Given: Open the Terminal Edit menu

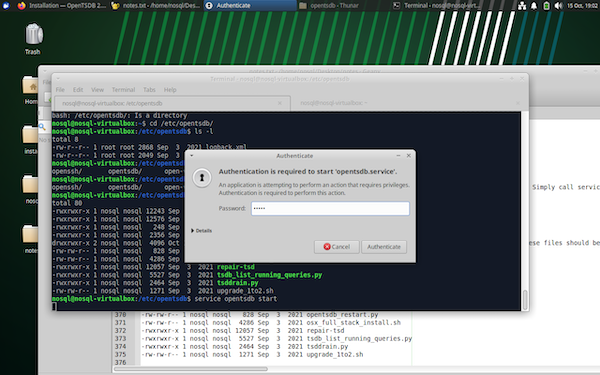Looking at the screenshot, I should (x=78, y=90).
